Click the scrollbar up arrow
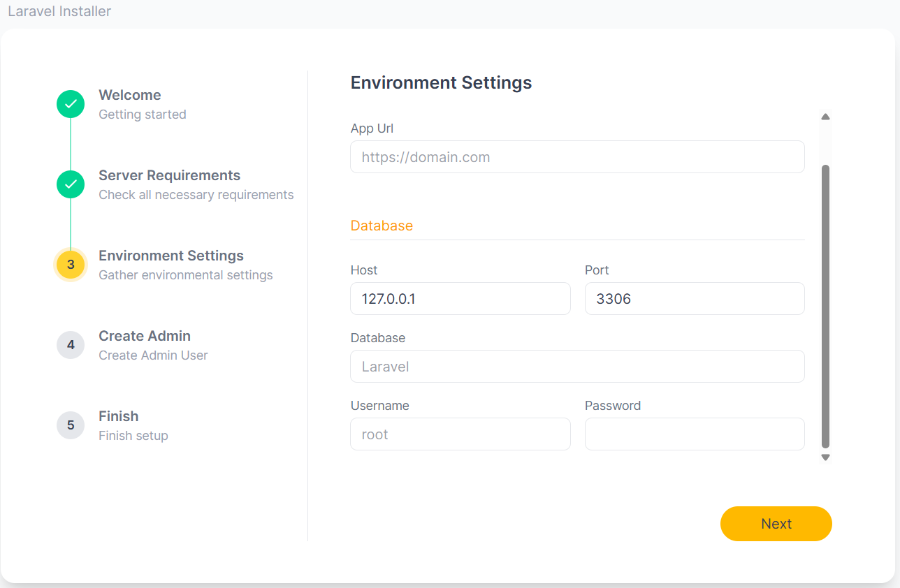The width and height of the screenshot is (900, 588). pos(825,117)
